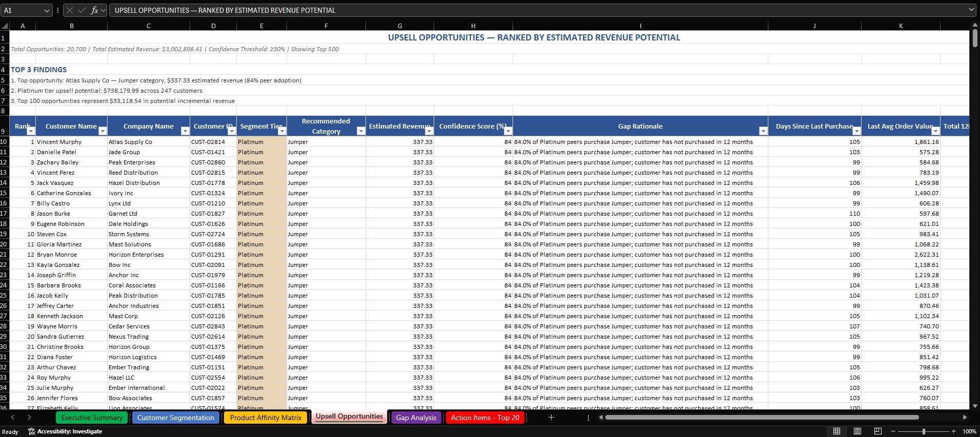Click the vertical scrollbar thumb
Screen dimensions: 980x437
pos(974,38)
